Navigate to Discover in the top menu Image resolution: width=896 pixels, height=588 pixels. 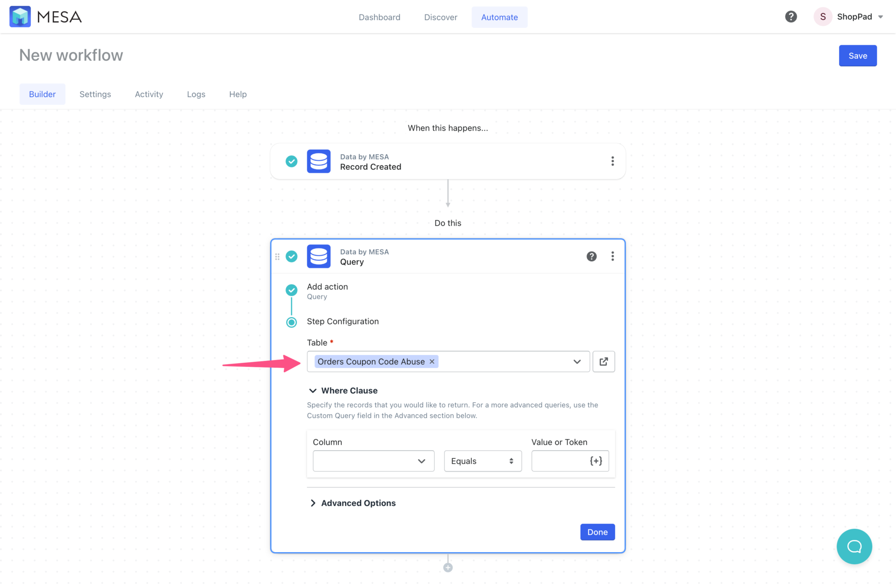(x=441, y=17)
